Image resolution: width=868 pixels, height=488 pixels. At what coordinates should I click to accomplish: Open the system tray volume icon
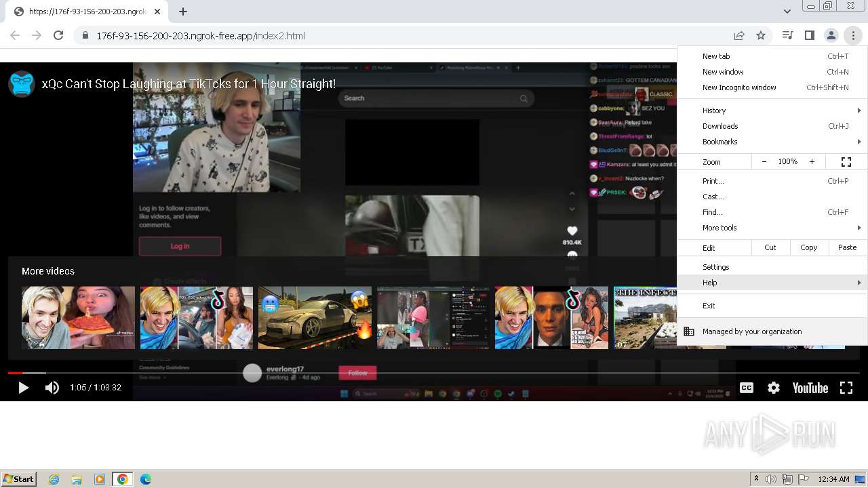pyautogui.click(x=771, y=479)
